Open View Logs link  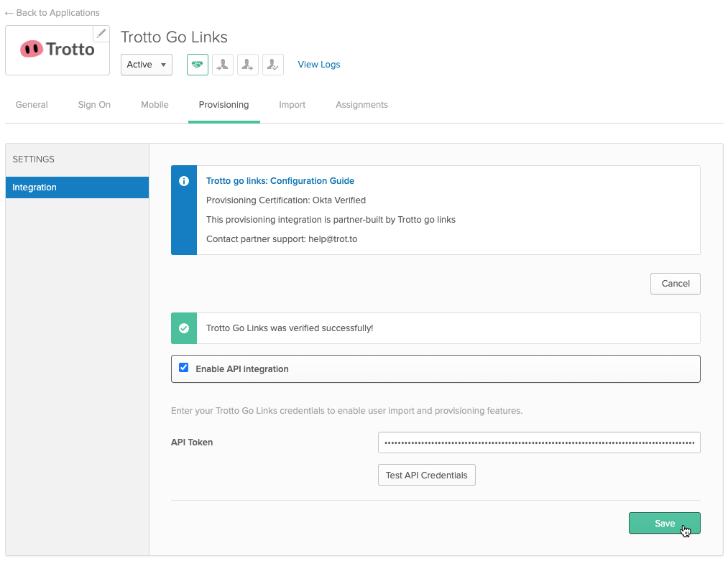pos(319,65)
